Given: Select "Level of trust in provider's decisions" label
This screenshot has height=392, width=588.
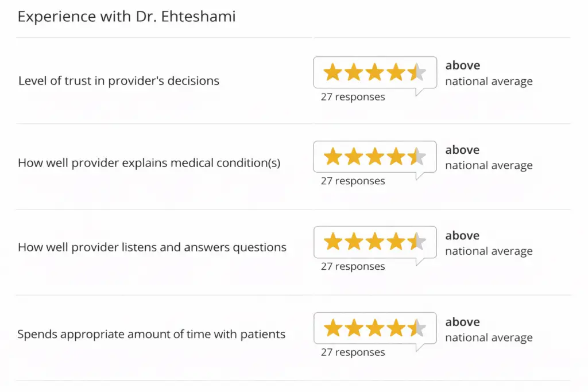Looking at the screenshot, I should pos(119,81).
